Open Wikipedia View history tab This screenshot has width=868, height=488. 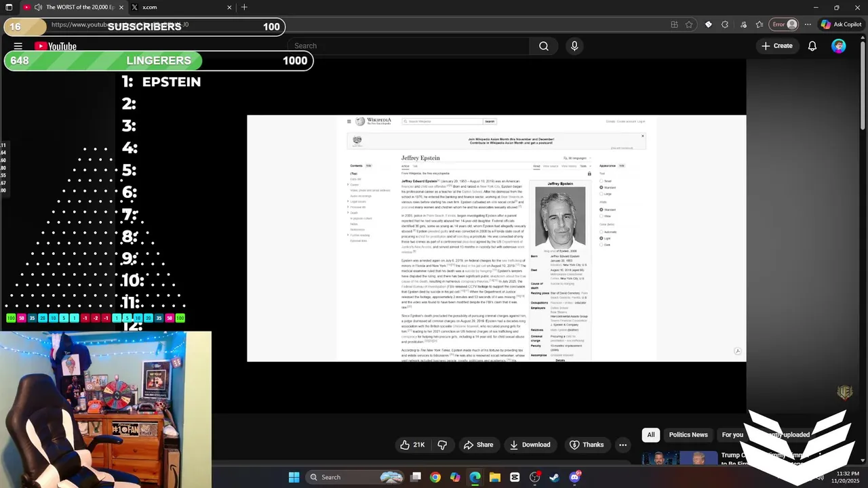[569, 166]
